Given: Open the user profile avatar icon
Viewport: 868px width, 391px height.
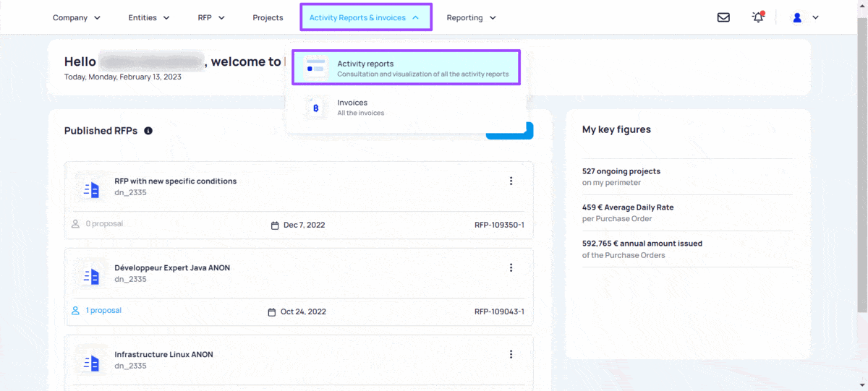Looking at the screenshot, I should click(797, 17).
